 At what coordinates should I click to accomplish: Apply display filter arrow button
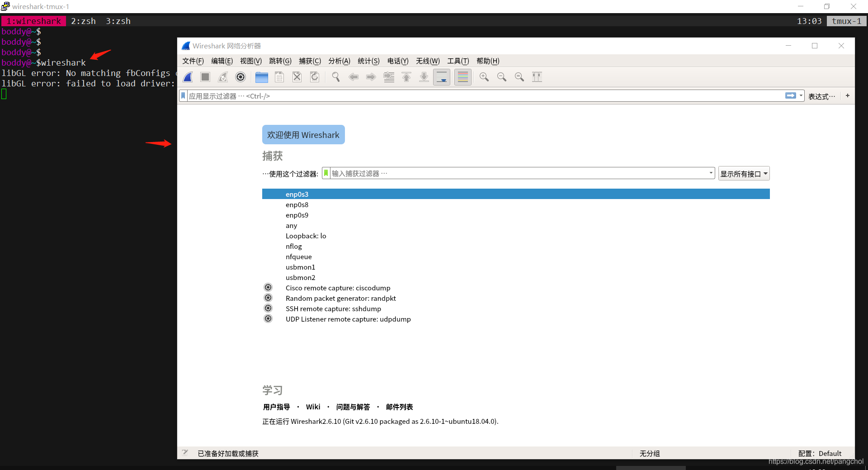coord(791,95)
